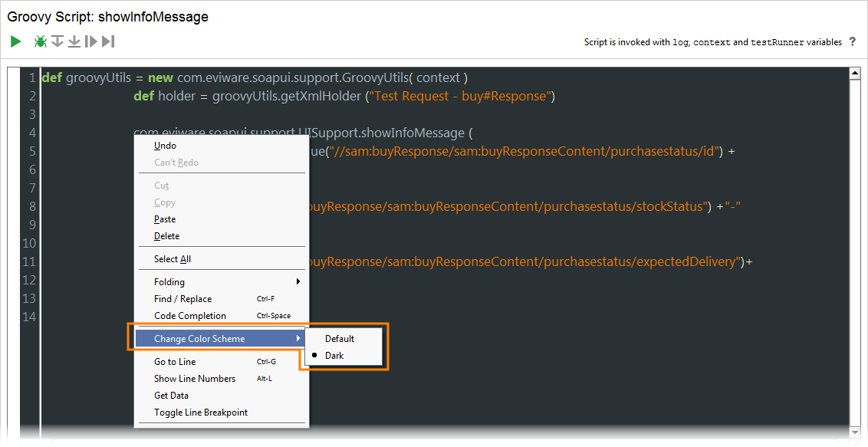Click the Get Data menu action
The width and height of the screenshot is (868, 447).
pos(170,395)
